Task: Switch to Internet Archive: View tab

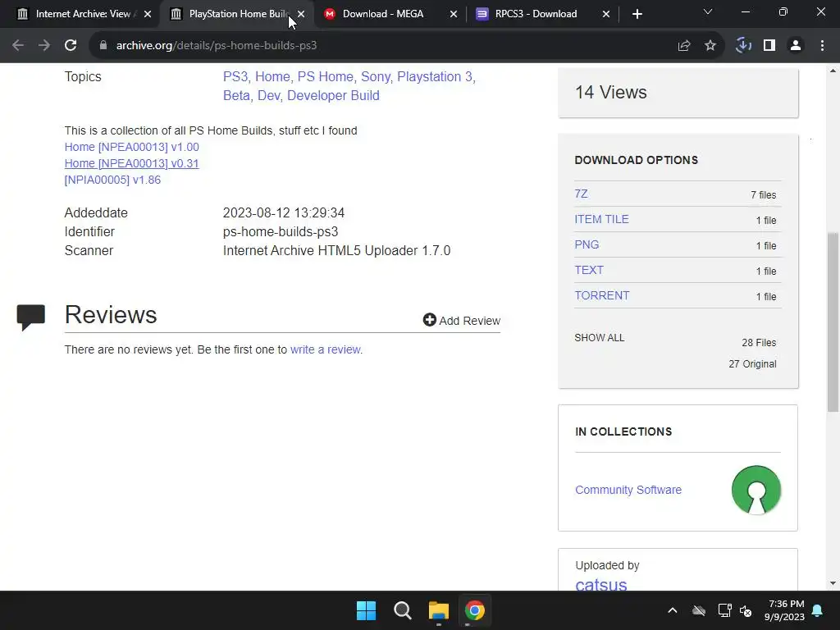Action: (83, 14)
